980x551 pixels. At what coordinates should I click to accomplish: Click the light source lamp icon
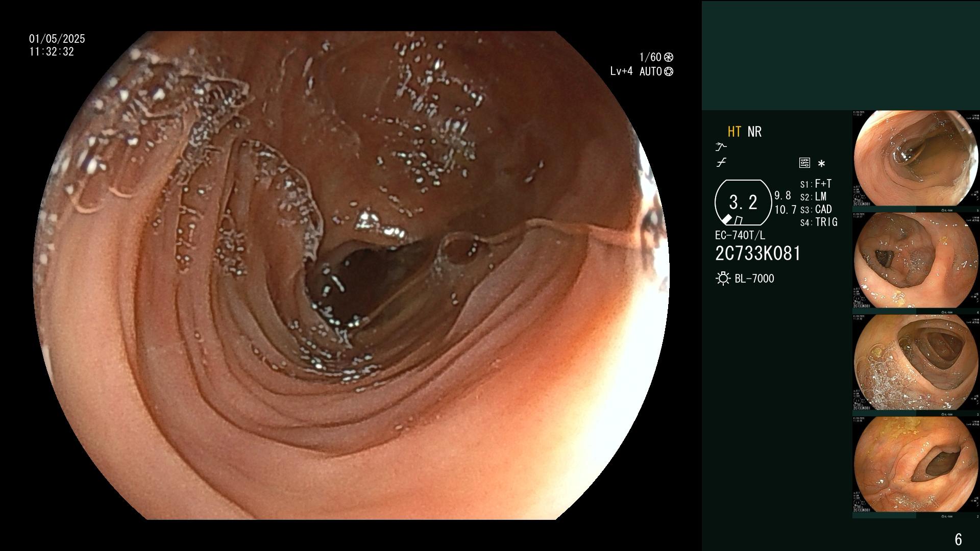pos(723,279)
